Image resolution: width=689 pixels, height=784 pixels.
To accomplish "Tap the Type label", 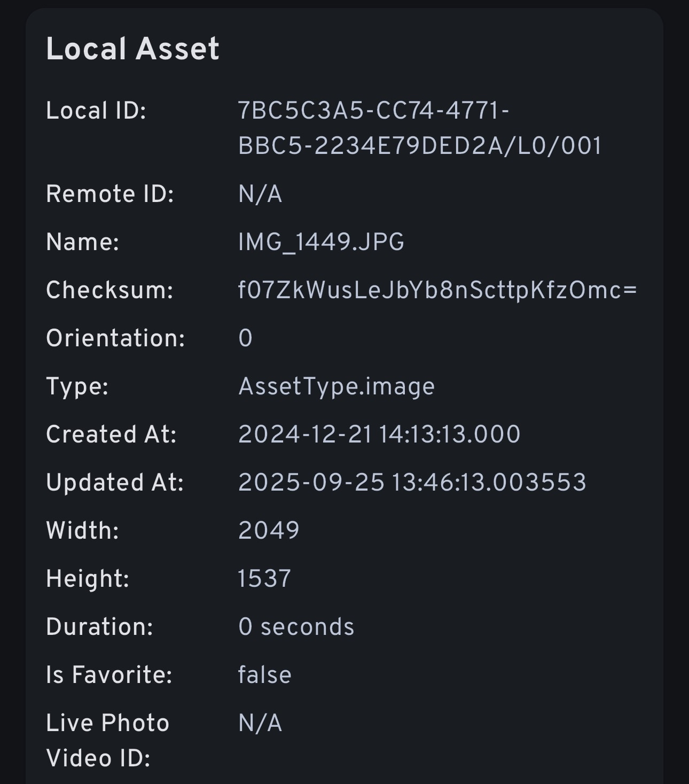I will (x=77, y=386).
